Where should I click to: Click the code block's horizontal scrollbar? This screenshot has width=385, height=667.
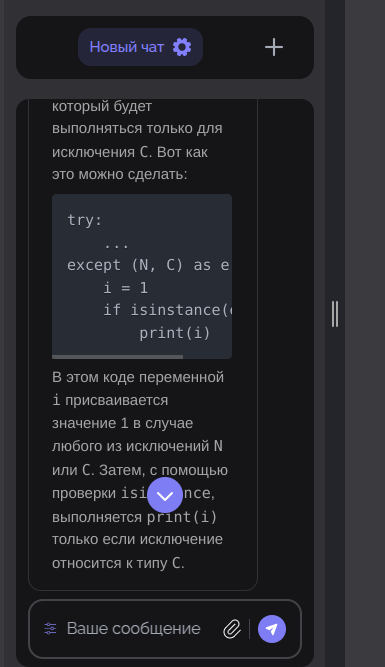tap(117, 357)
